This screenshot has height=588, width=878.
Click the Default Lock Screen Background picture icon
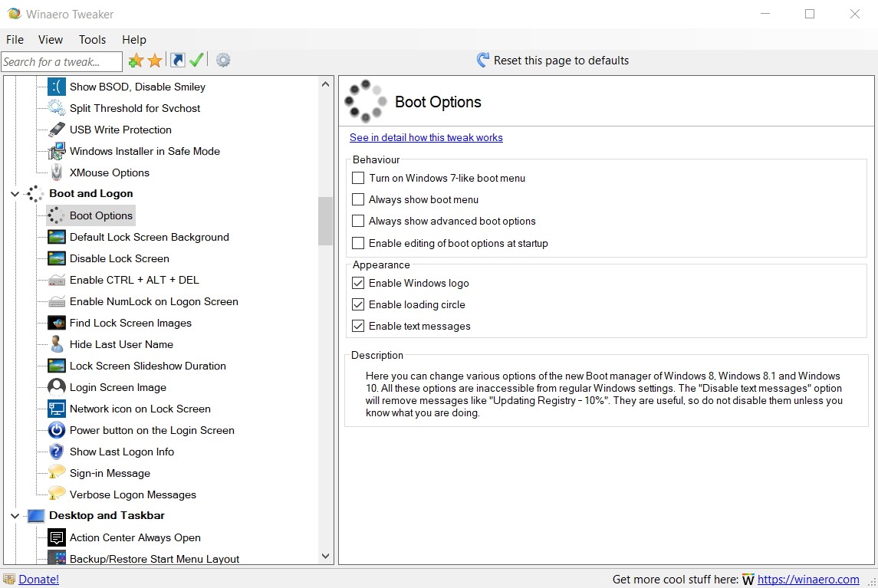pos(57,237)
